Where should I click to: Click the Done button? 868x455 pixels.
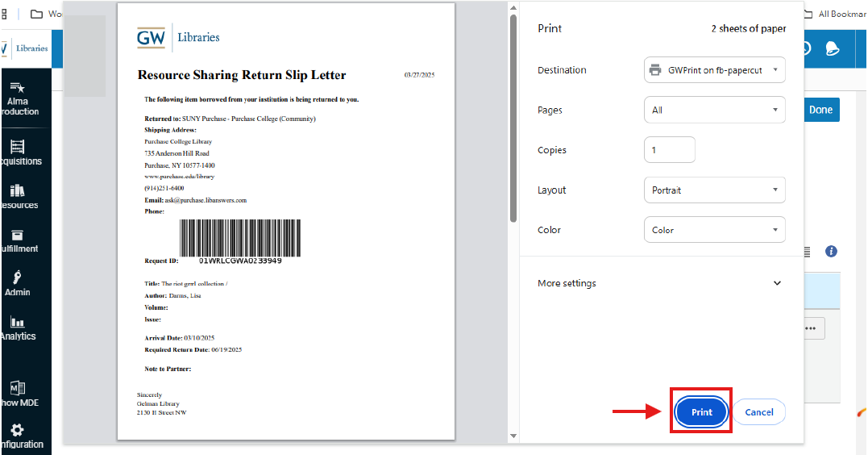pos(820,110)
